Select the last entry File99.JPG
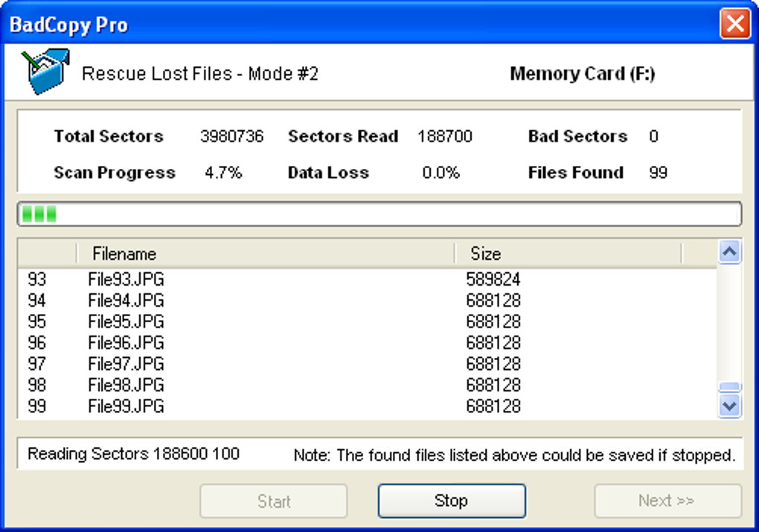The width and height of the screenshot is (759, 532). tap(367, 406)
